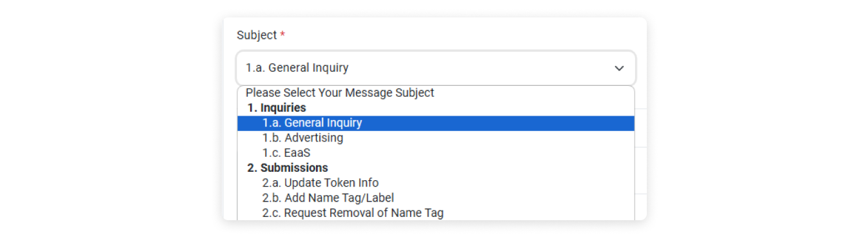Pick 2.a. Update Token Info
This screenshot has width=868, height=237.
click(x=436, y=183)
